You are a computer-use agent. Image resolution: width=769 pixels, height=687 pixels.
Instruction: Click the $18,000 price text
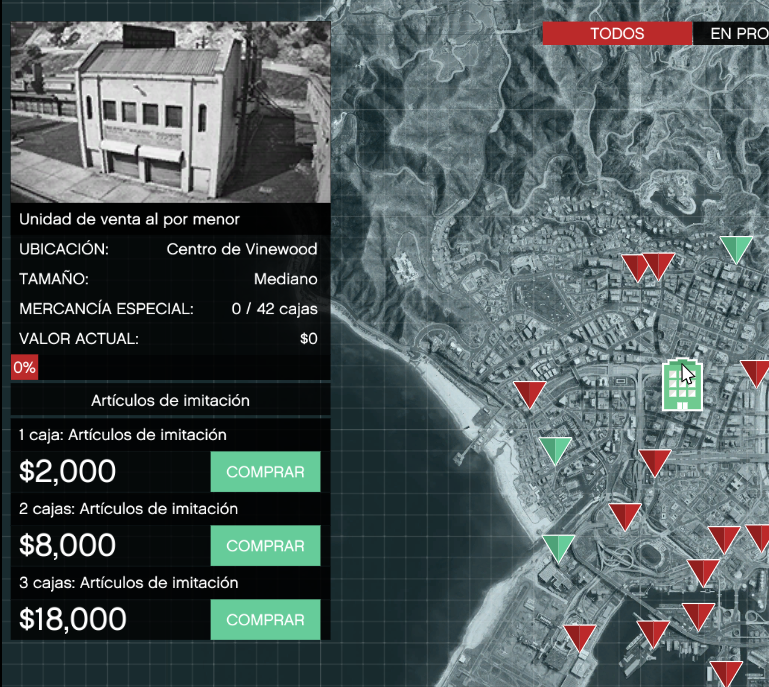pos(73,619)
